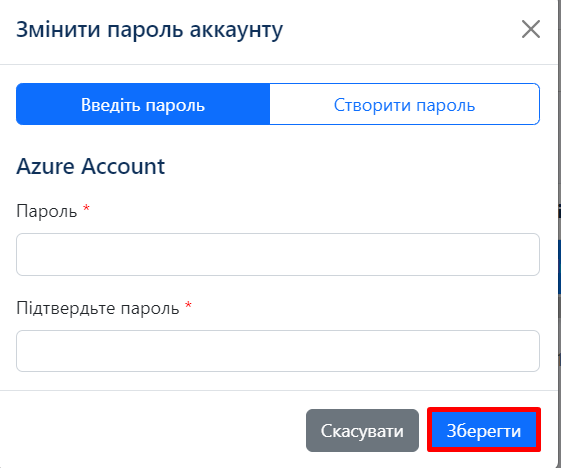Select the manual password entry option
Screen dimensions: 561x468
coord(143,104)
